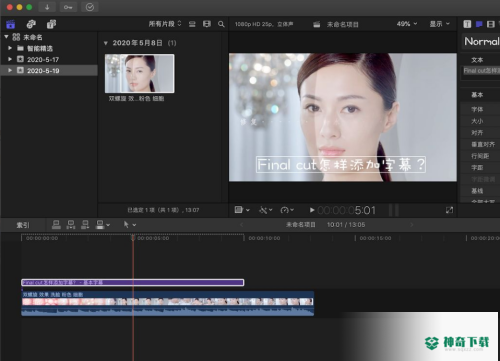Screen dimensions: 500x361
Task: Expand the 2020-5-17 event in library
Action: click(10, 59)
